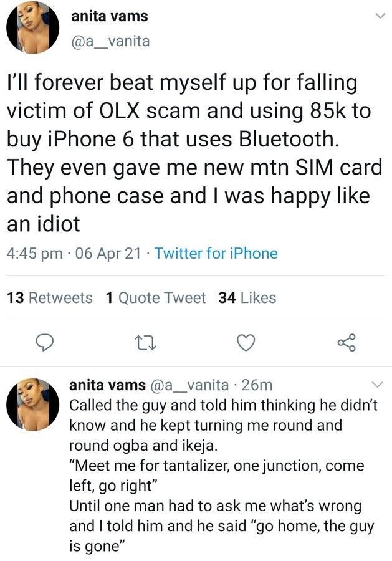This screenshot has height=561, width=392.
Task: View the 13 Retweets list
Action: [49, 298]
